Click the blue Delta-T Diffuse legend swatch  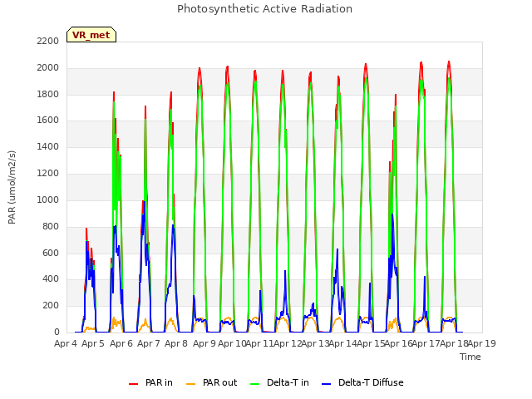[326, 384]
